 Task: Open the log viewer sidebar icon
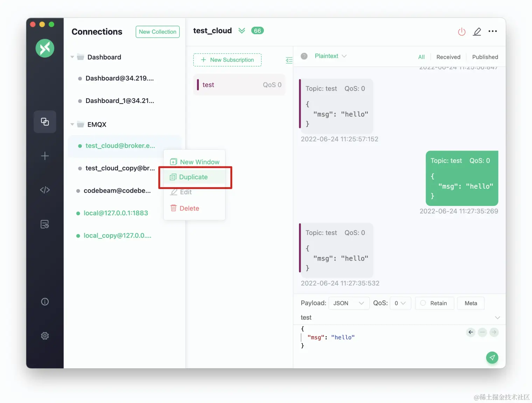coord(45,224)
